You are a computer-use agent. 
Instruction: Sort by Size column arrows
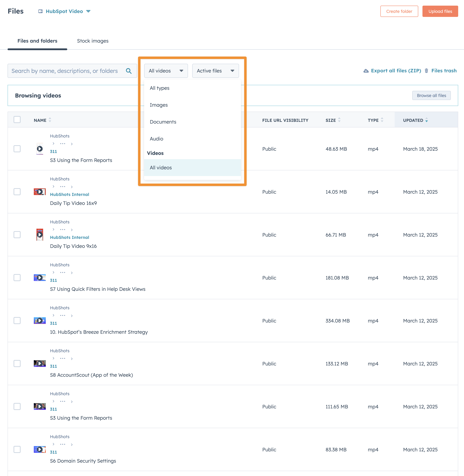339,120
